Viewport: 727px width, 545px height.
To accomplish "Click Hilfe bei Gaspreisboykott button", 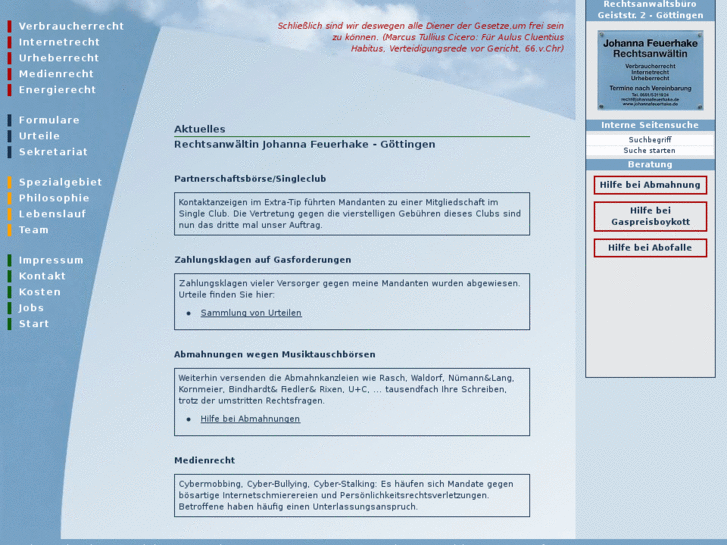I will point(650,216).
